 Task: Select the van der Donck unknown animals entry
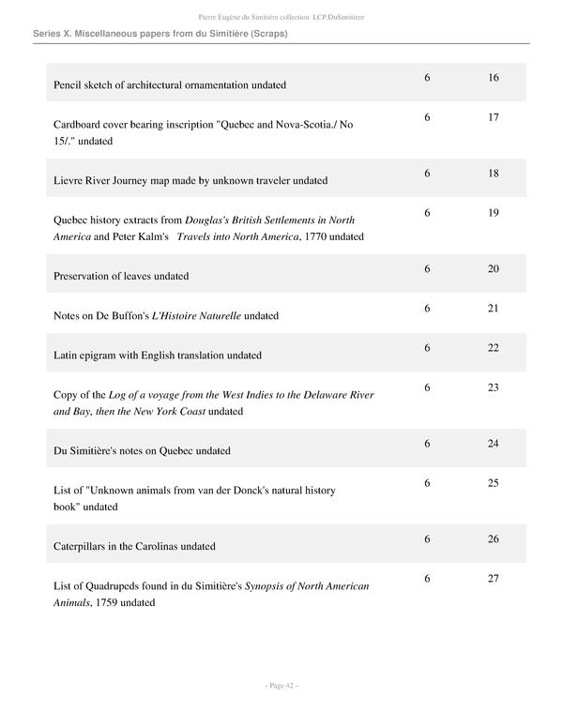point(194,498)
